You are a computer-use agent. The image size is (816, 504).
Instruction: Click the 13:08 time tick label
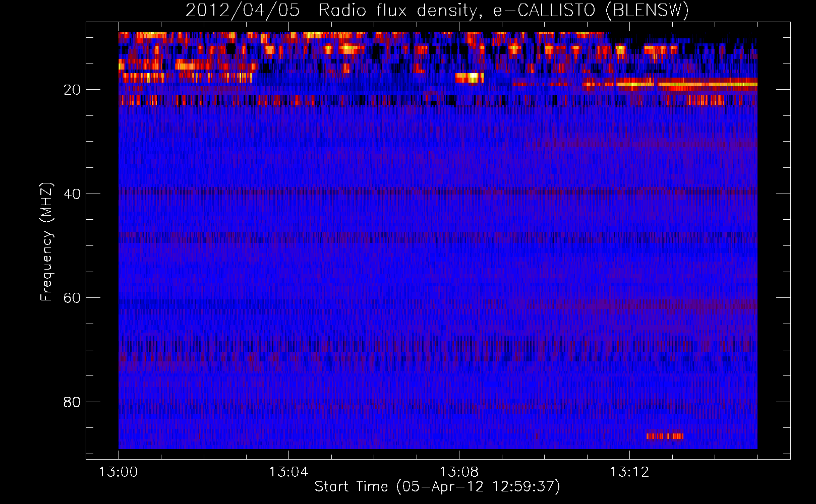(x=459, y=472)
